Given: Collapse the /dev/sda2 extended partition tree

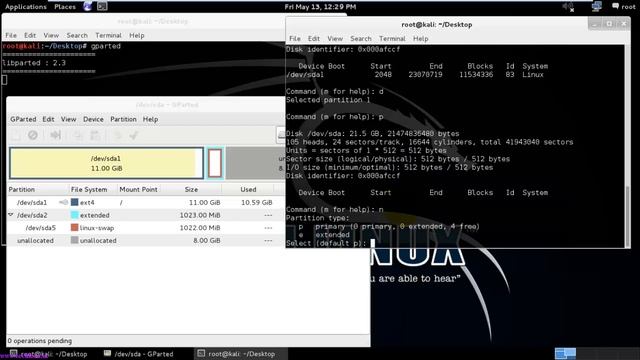Looking at the screenshot, I should coord(11,215).
